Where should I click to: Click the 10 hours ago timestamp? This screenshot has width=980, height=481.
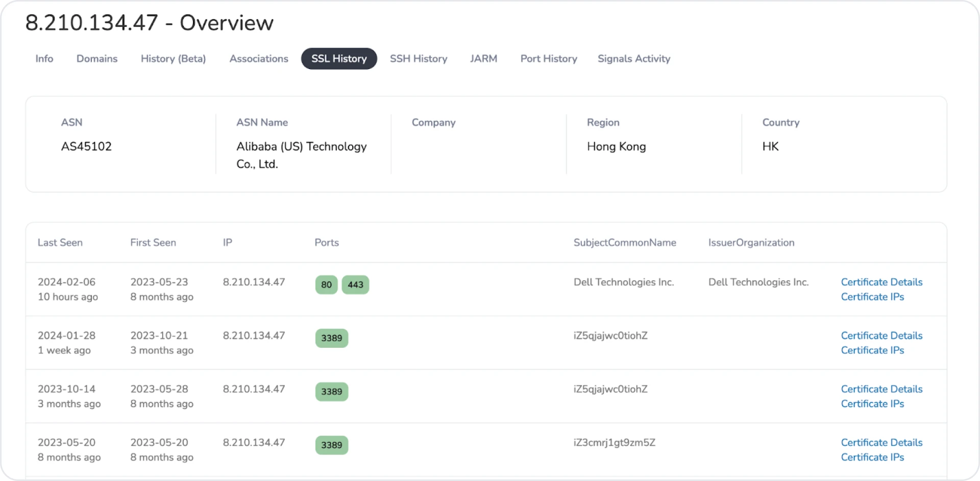pos(68,297)
